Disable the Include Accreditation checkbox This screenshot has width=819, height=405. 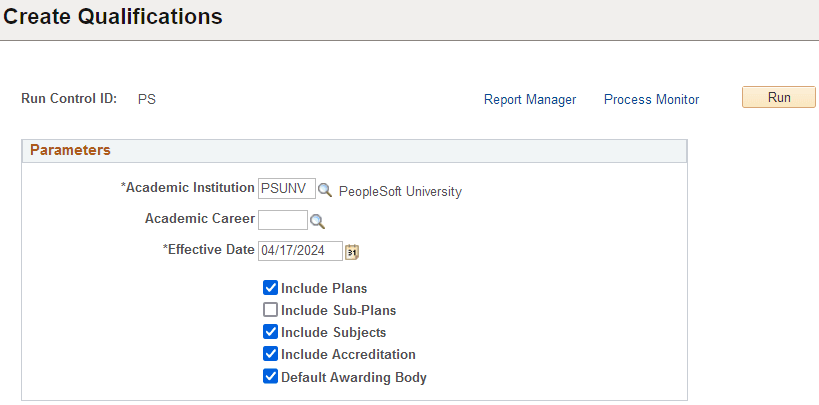270,354
